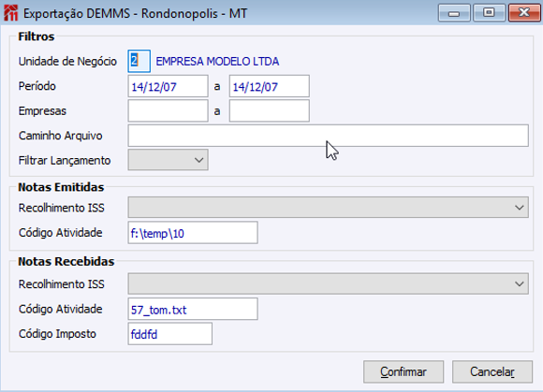Click the second Empresas field

pyautogui.click(x=269, y=111)
